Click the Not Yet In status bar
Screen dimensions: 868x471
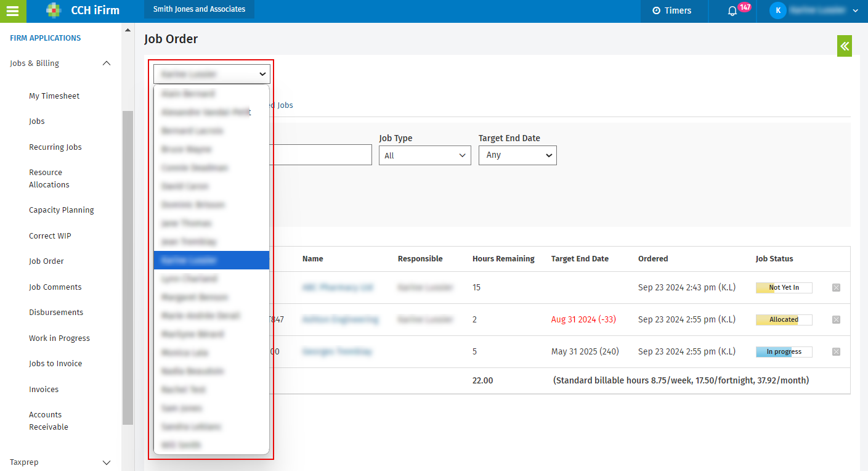pos(784,287)
